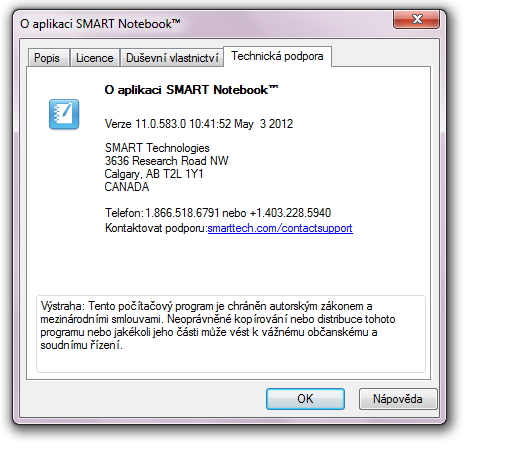This screenshot has width=532, height=461.
Task: Confirm the dialog with OK
Action: tap(305, 399)
